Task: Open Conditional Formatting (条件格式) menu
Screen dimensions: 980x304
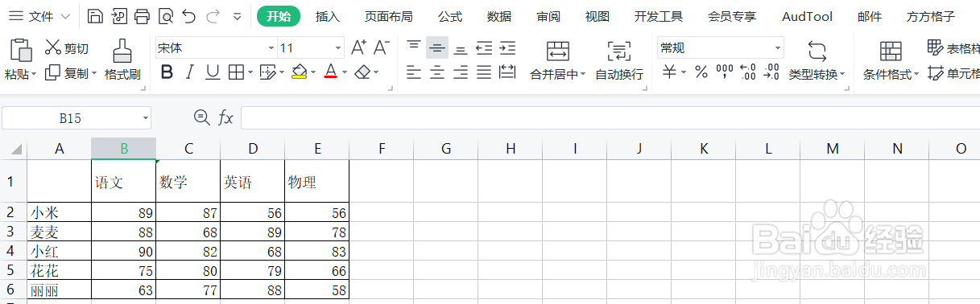Action: point(891,61)
